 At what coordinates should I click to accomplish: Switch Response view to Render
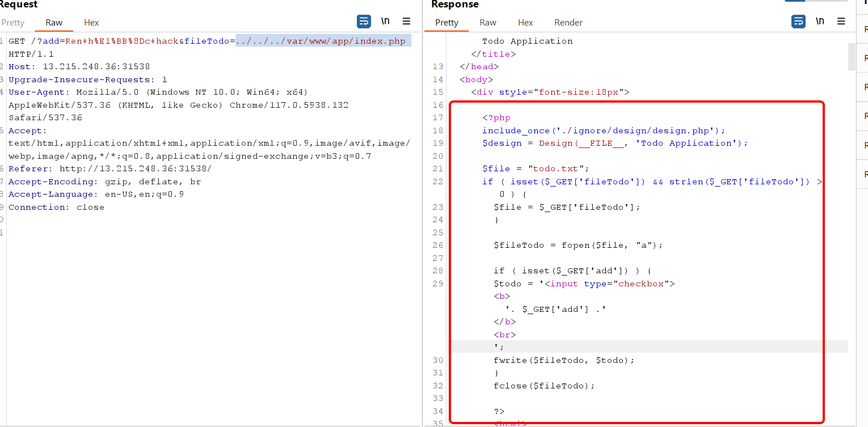(x=568, y=23)
